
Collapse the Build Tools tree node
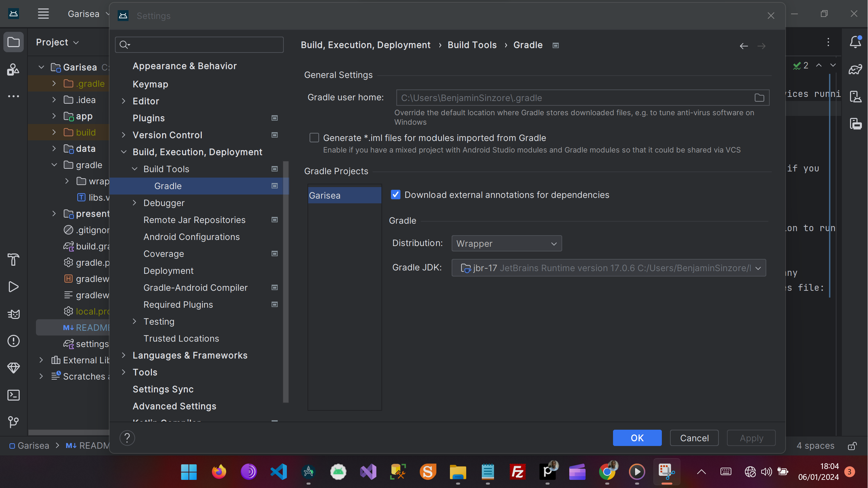pyautogui.click(x=135, y=169)
